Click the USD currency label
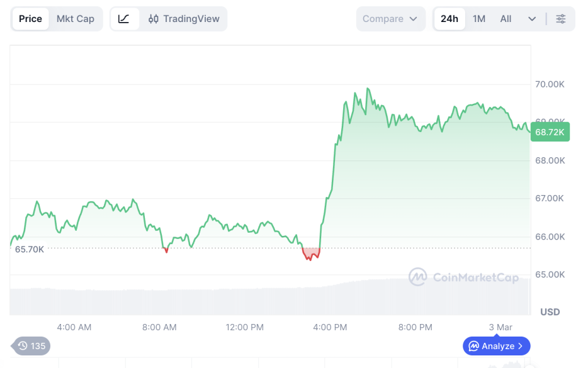The width and height of the screenshot is (588, 368). pyautogui.click(x=550, y=312)
